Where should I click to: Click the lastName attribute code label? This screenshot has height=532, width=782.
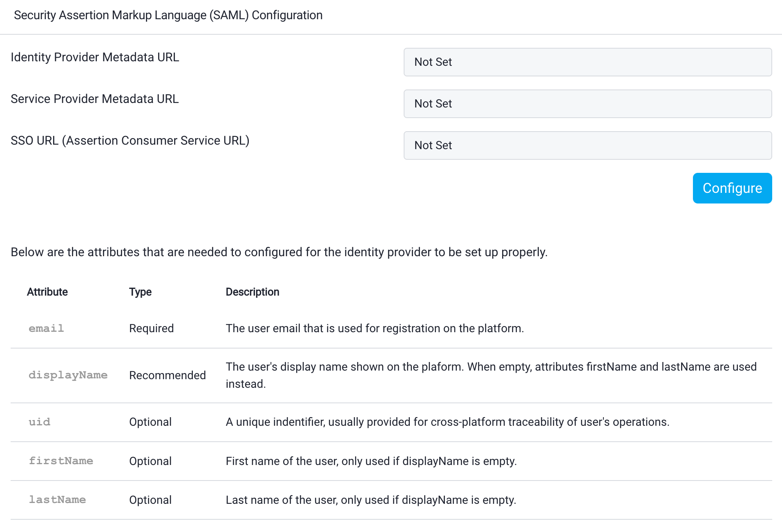[x=57, y=500]
